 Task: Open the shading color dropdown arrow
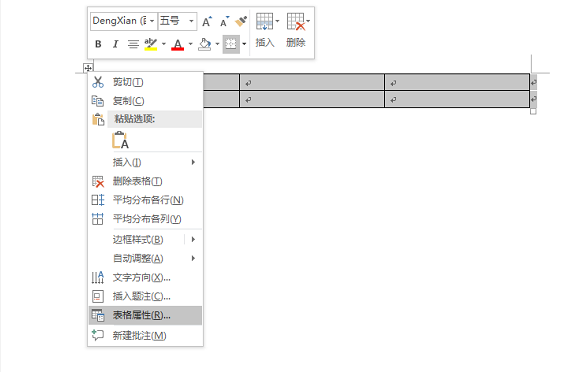(217, 44)
